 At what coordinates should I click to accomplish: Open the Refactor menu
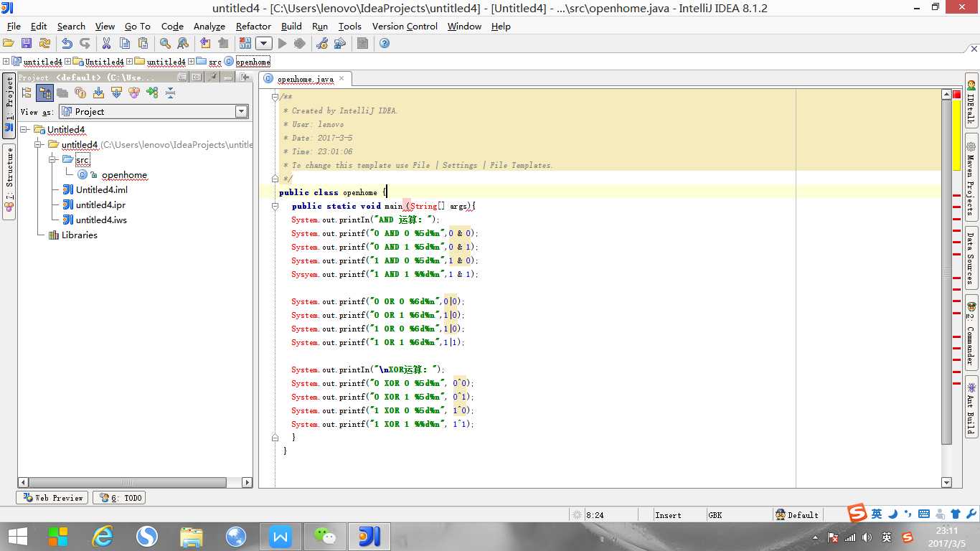point(253,26)
